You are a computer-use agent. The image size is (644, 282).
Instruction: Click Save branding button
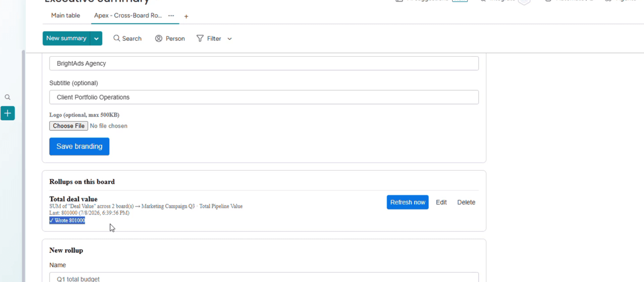click(x=79, y=146)
